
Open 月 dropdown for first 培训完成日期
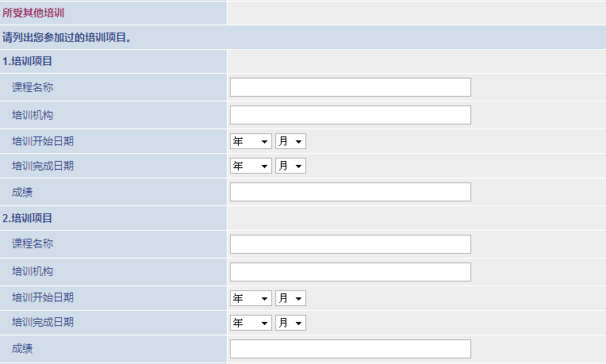click(x=290, y=167)
